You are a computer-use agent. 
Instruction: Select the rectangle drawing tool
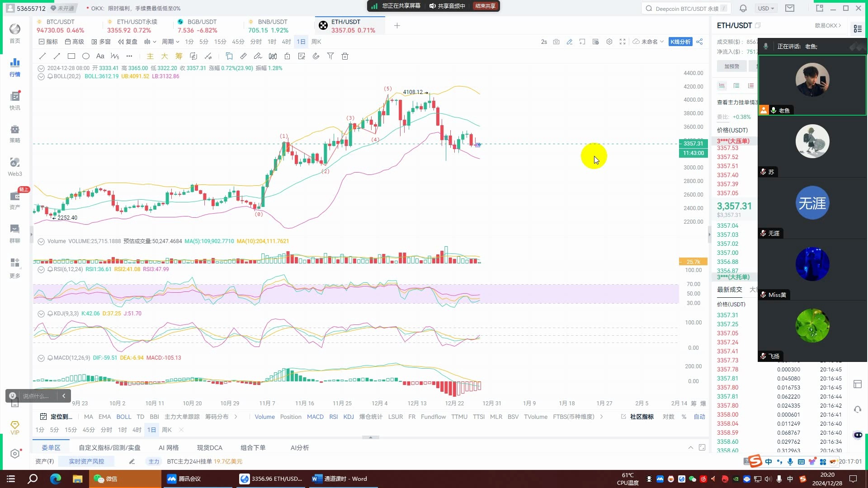click(71, 56)
